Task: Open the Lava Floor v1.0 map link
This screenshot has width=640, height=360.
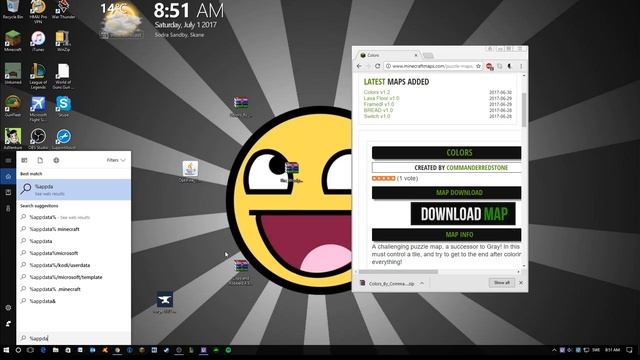Action: point(381,98)
